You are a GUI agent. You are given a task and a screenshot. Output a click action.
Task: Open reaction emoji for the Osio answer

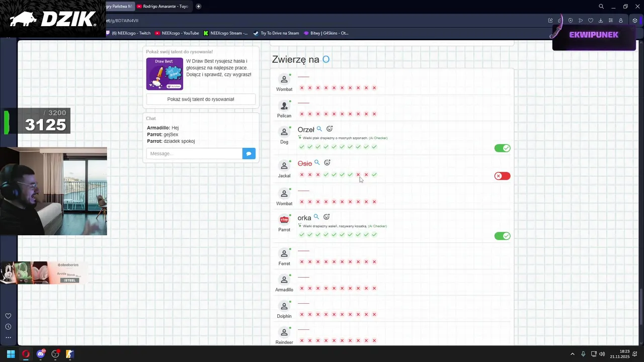pyautogui.click(x=327, y=163)
